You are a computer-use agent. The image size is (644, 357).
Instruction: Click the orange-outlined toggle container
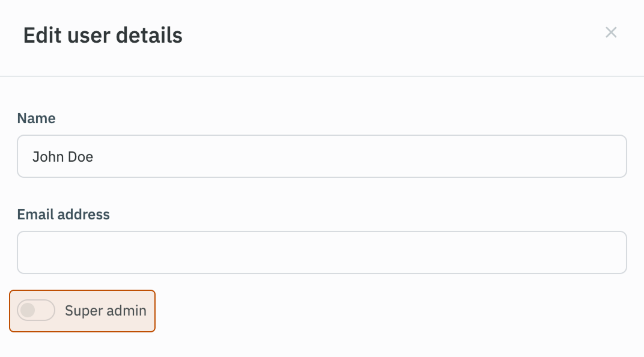coord(82,311)
